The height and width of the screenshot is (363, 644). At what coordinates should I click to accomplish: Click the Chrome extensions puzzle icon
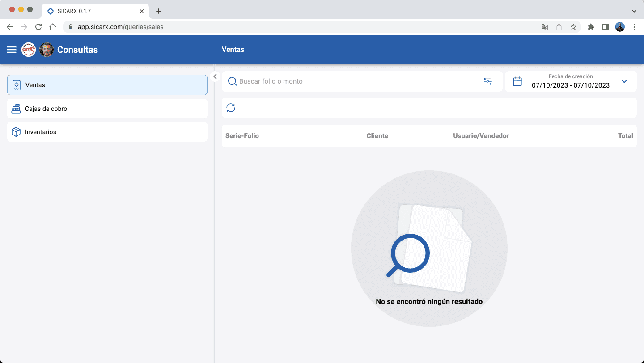(591, 27)
